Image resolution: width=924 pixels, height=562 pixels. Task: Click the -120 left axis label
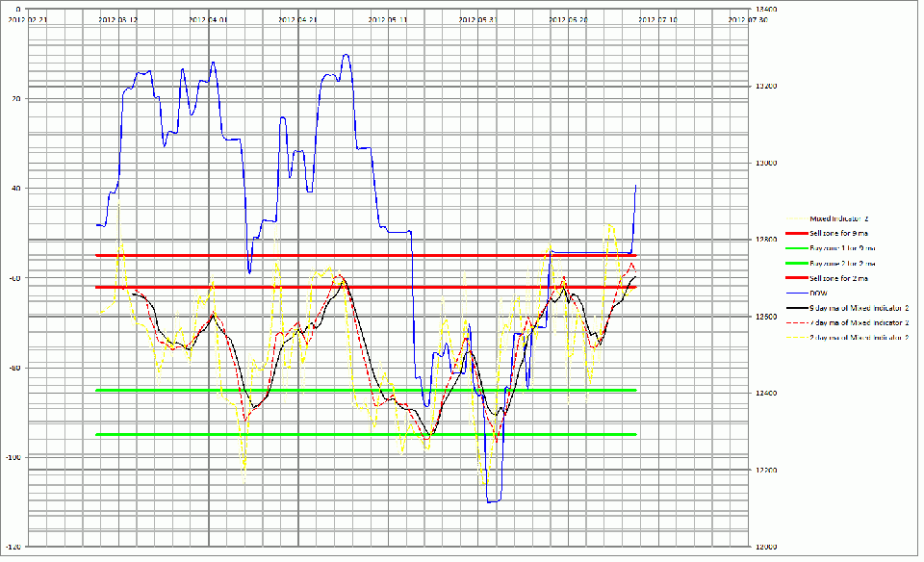13,548
